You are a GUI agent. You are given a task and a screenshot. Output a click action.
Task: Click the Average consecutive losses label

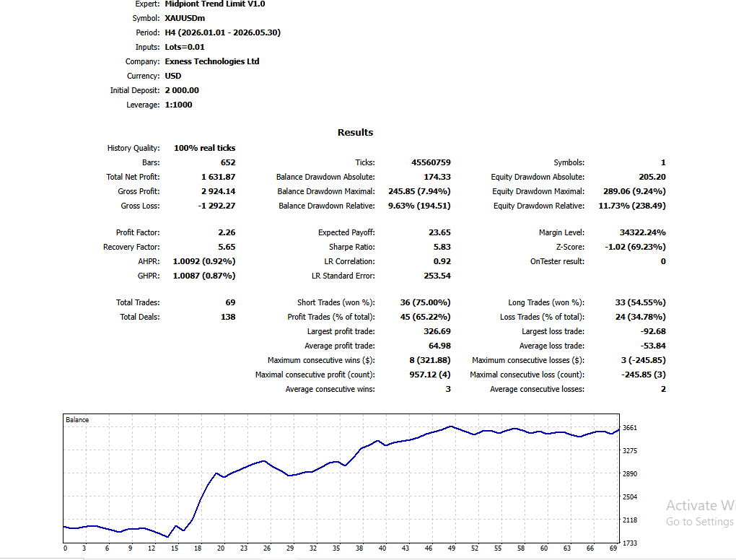point(537,389)
